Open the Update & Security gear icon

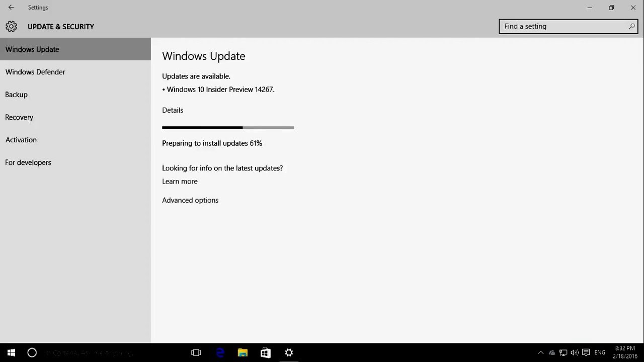pyautogui.click(x=11, y=27)
